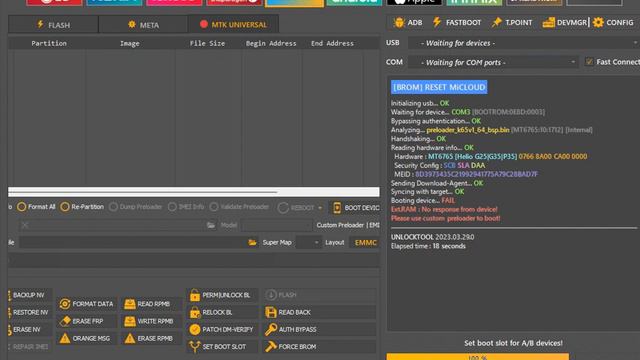Click PATCH DM-VERIFY check icon

coord(195,329)
